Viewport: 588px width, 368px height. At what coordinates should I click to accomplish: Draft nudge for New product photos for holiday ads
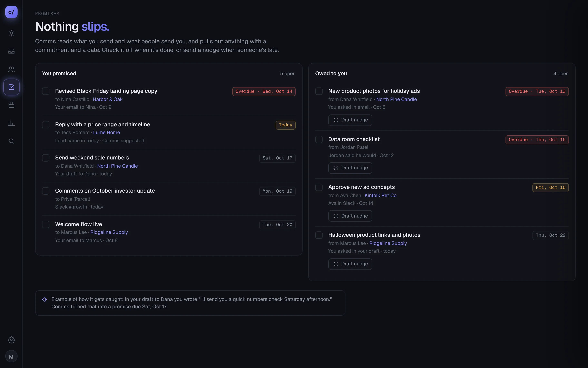click(x=350, y=120)
